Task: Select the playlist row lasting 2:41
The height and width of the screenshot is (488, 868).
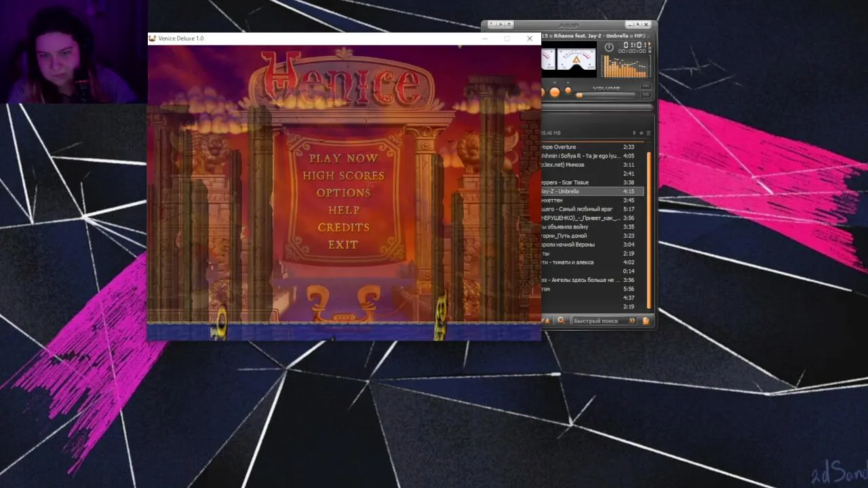Action: point(593,174)
